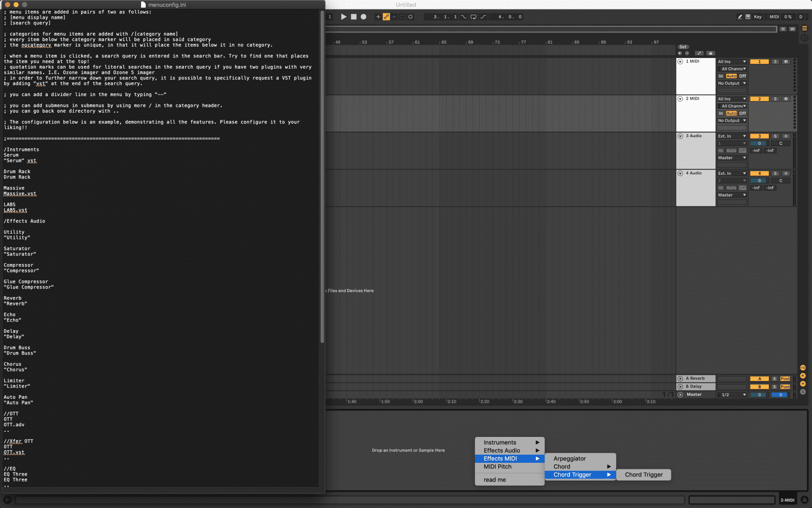
Task: Click the Next Locator arrow icon
Action: point(687,53)
